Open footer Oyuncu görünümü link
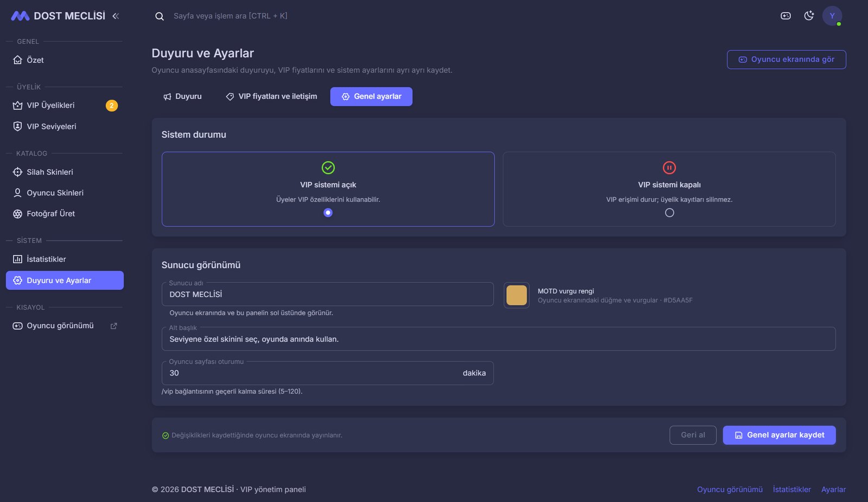This screenshot has width=868, height=502. pyautogui.click(x=730, y=490)
